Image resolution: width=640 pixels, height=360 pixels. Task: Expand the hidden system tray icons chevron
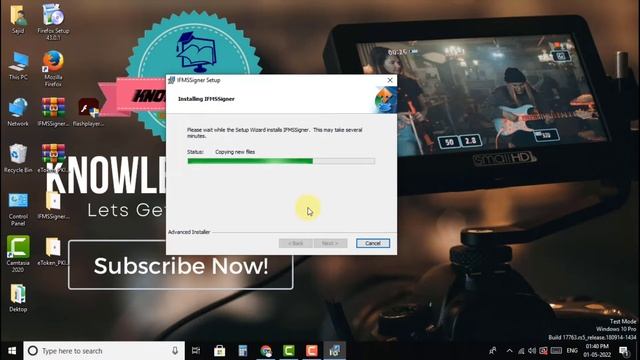pyautogui.click(x=509, y=351)
